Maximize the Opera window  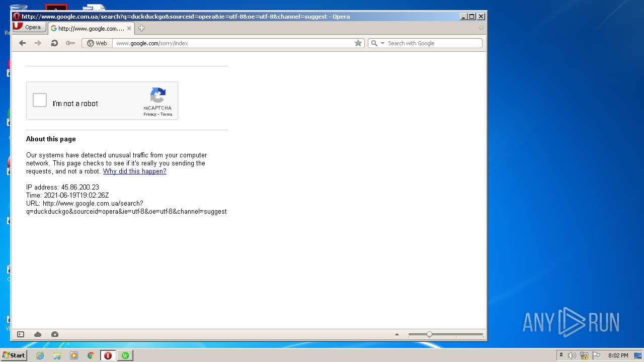472,17
